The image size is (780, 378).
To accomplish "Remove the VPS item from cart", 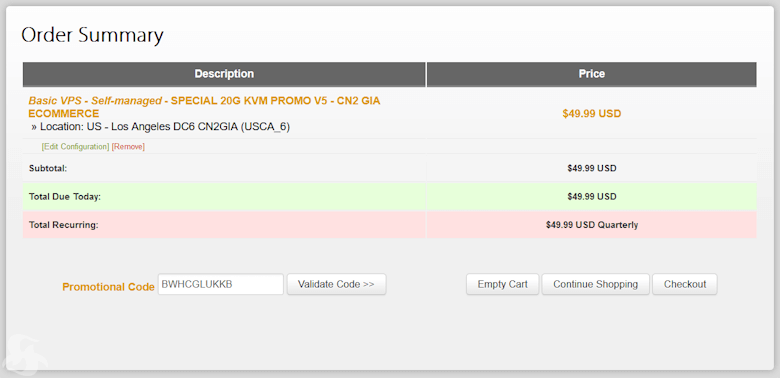I will (128, 147).
